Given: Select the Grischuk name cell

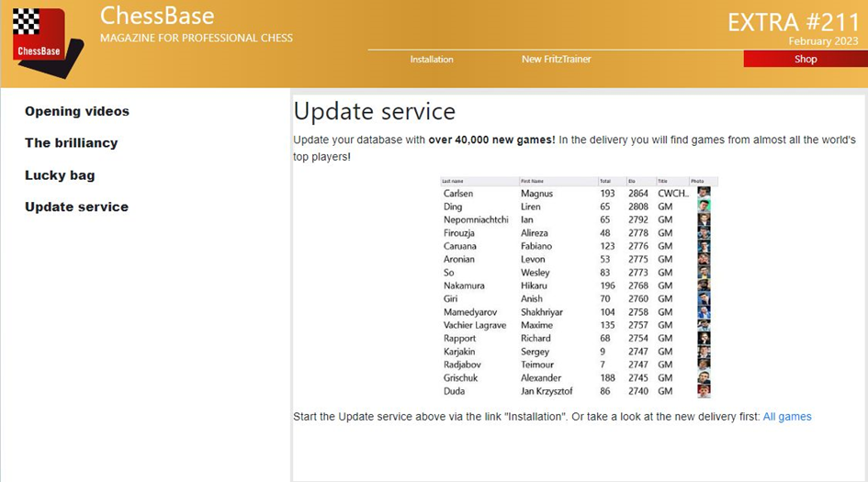Looking at the screenshot, I should pos(460,378).
